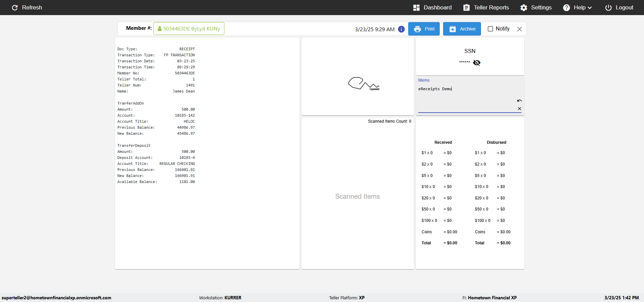Toggle SSN visibility eye icon
Image resolution: width=644 pixels, height=302 pixels.
[477, 63]
